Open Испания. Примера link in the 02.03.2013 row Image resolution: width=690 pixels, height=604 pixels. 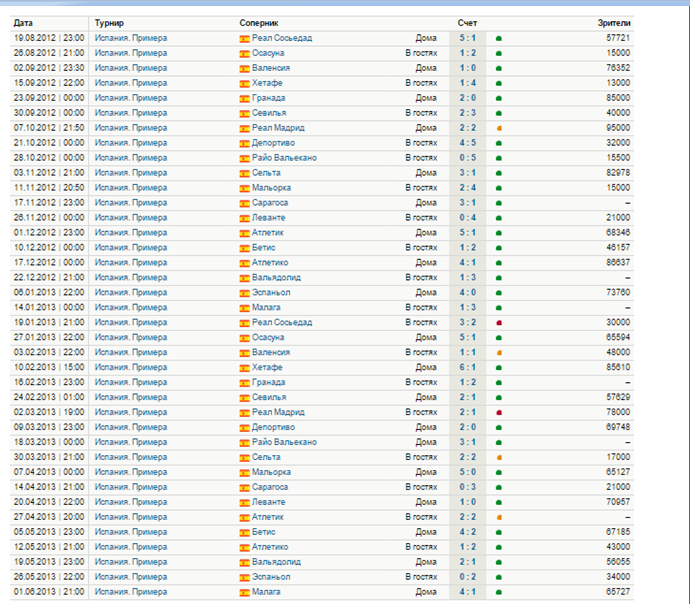pyautogui.click(x=131, y=412)
